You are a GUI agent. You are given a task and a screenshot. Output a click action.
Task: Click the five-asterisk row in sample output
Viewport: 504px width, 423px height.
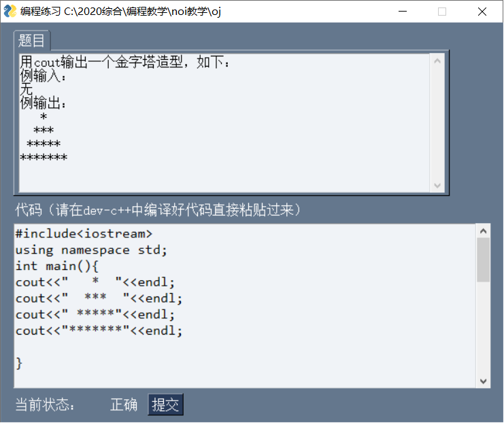pos(44,143)
